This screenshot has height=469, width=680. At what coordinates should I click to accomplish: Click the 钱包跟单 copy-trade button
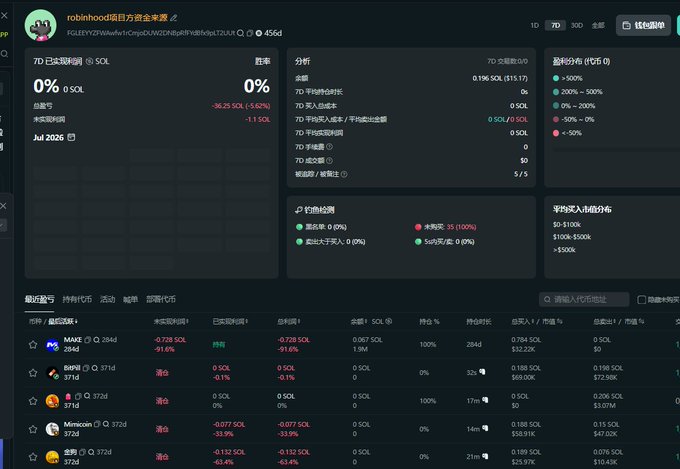point(644,26)
